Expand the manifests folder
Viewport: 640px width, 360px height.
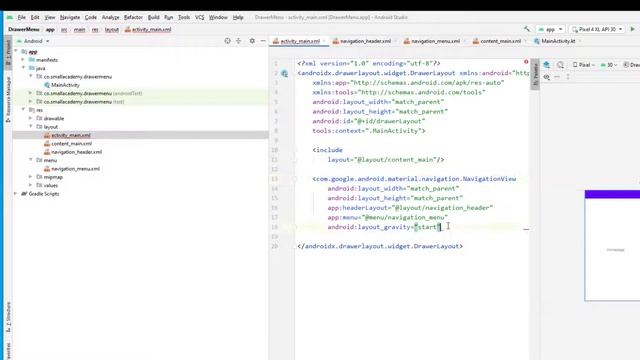click(23, 60)
